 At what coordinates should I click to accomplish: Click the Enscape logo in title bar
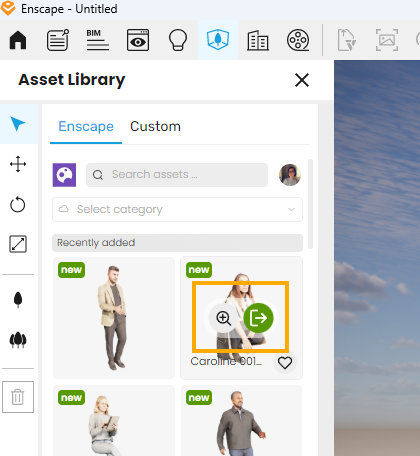coord(8,8)
